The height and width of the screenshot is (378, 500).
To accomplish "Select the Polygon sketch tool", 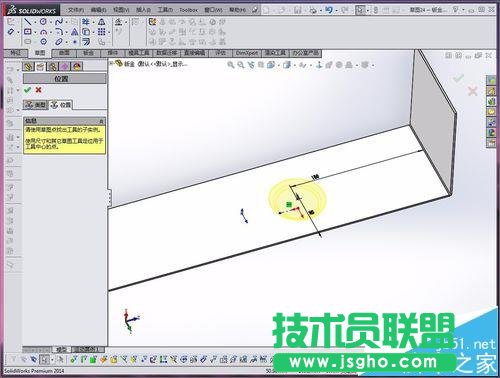I will click(43, 42).
